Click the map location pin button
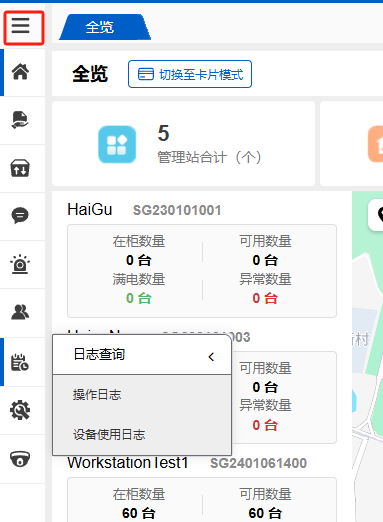 click(376, 215)
